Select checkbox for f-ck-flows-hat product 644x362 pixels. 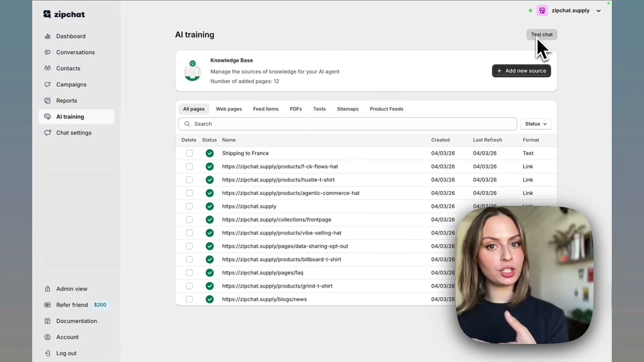pos(190,167)
